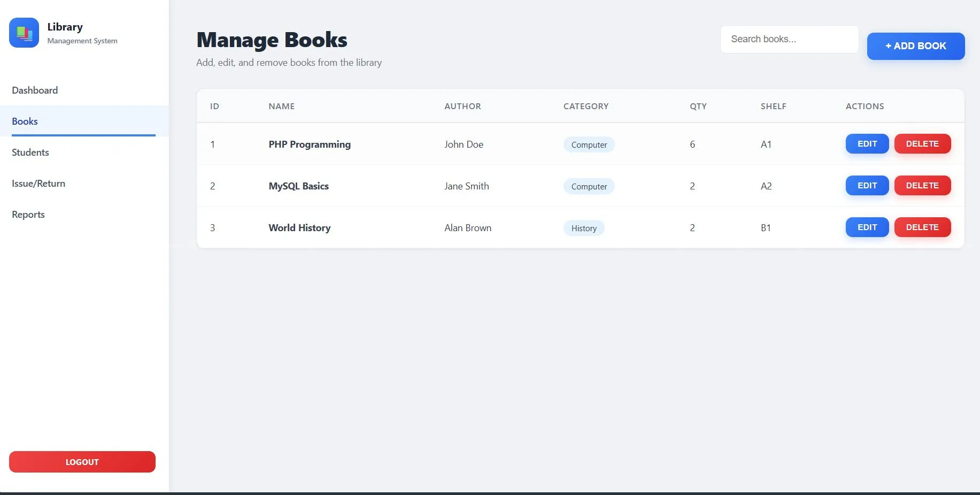
Task: Select the MySQL Basics book title
Action: (298, 186)
